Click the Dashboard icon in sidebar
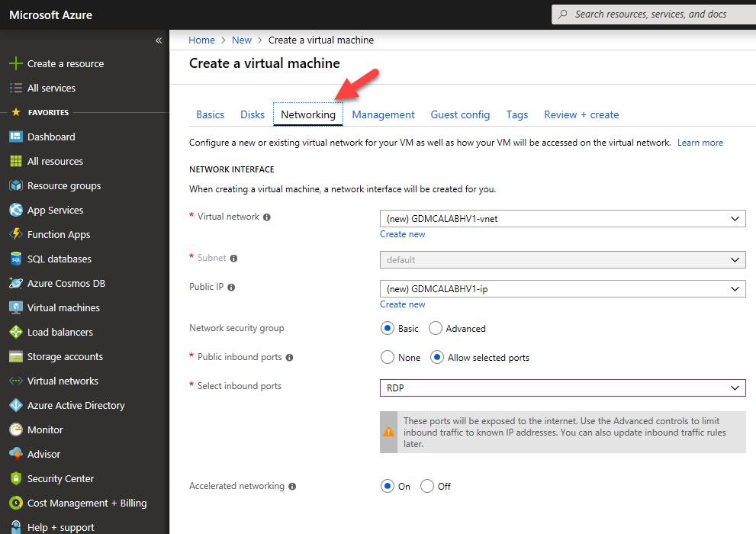The image size is (756, 534). tap(16, 137)
